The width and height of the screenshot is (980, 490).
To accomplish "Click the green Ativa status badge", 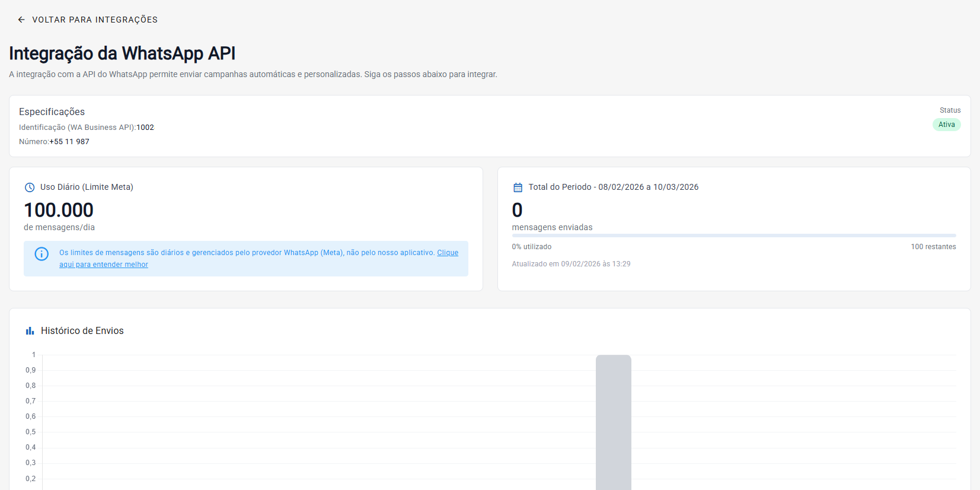I will [x=946, y=125].
